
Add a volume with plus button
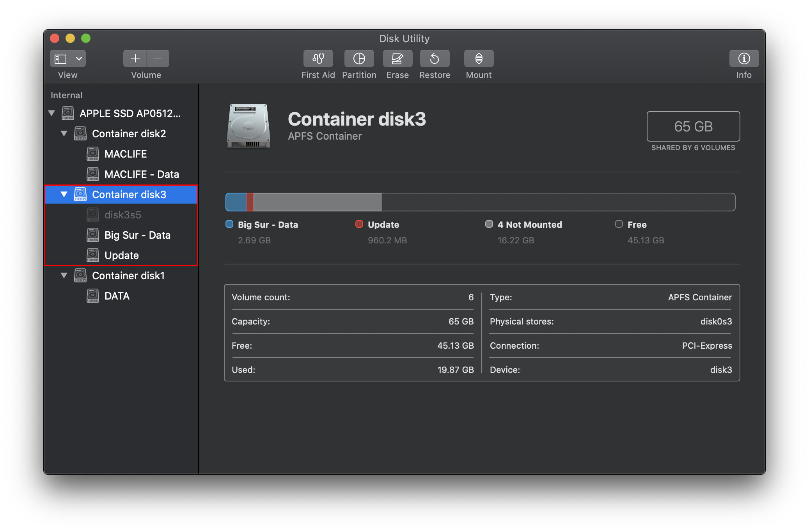[x=135, y=59]
